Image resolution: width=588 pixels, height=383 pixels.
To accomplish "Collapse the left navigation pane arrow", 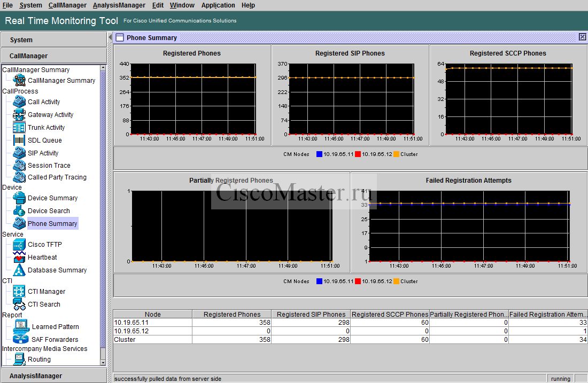I will pos(110,37).
